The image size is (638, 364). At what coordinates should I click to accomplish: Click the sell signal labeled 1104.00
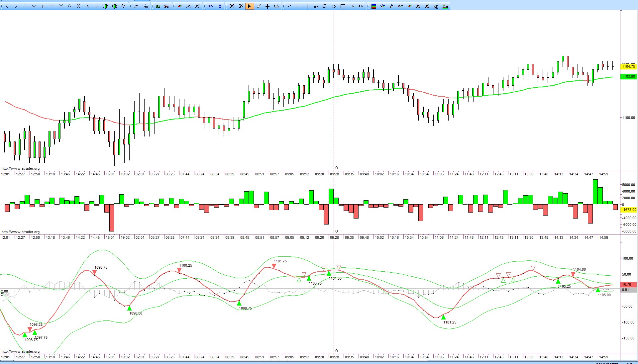(x=573, y=274)
